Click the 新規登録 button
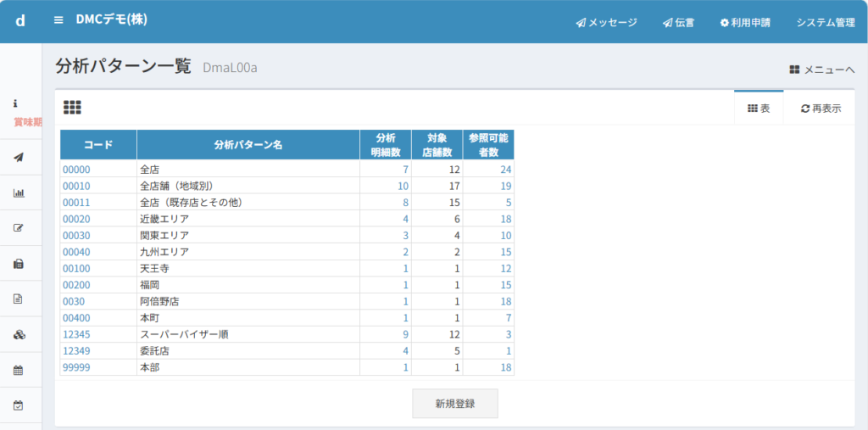The image size is (868, 430). (454, 404)
